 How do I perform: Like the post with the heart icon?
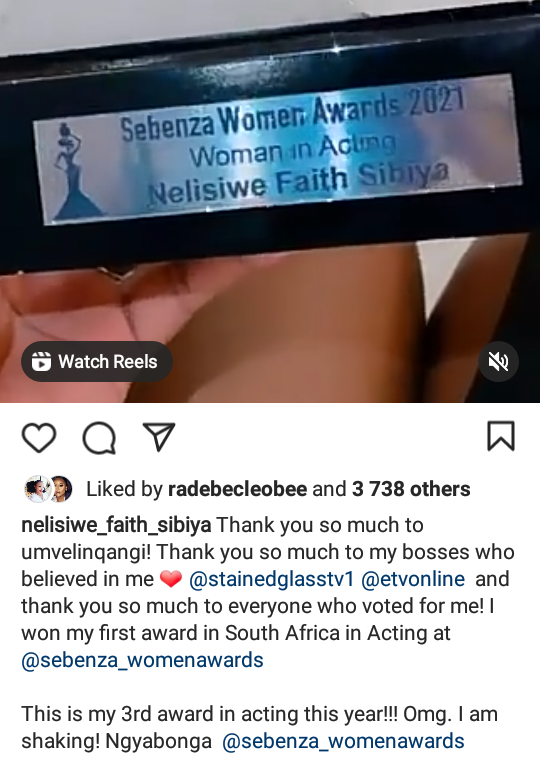point(39,438)
